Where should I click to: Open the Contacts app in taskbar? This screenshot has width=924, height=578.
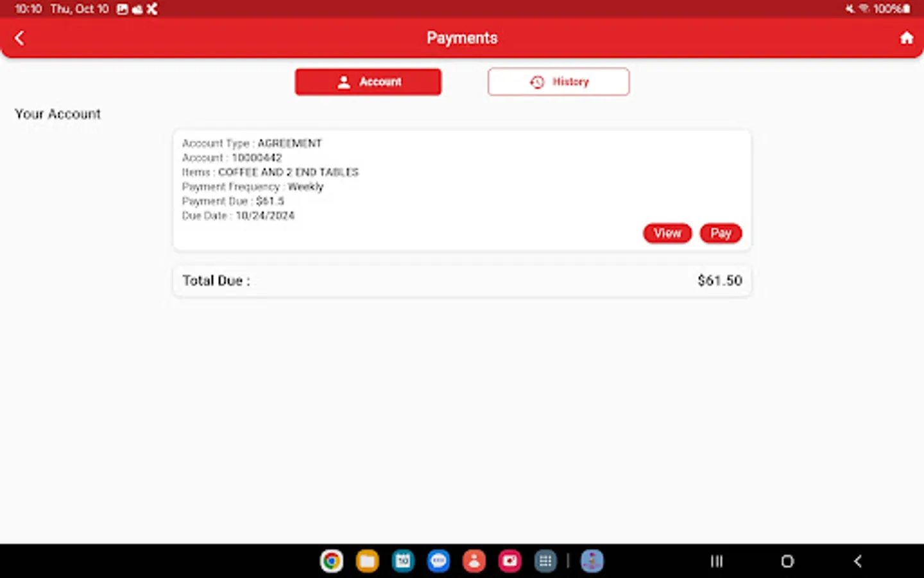pyautogui.click(x=474, y=561)
